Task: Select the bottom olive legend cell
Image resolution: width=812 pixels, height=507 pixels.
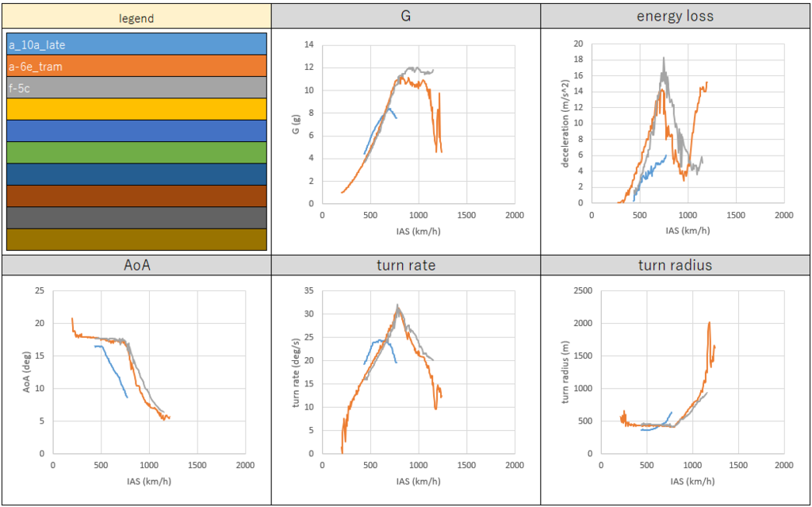Action: tap(136, 240)
